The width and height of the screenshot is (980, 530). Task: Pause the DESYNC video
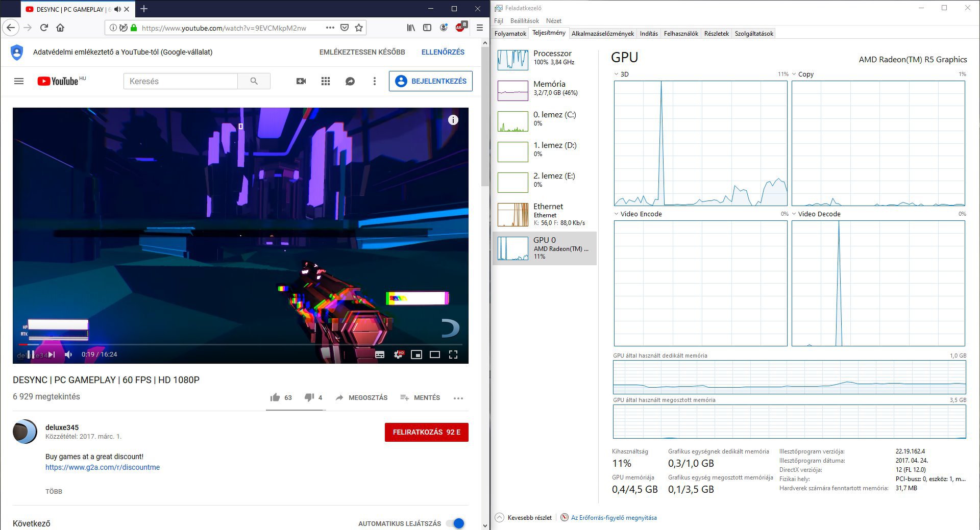point(31,355)
